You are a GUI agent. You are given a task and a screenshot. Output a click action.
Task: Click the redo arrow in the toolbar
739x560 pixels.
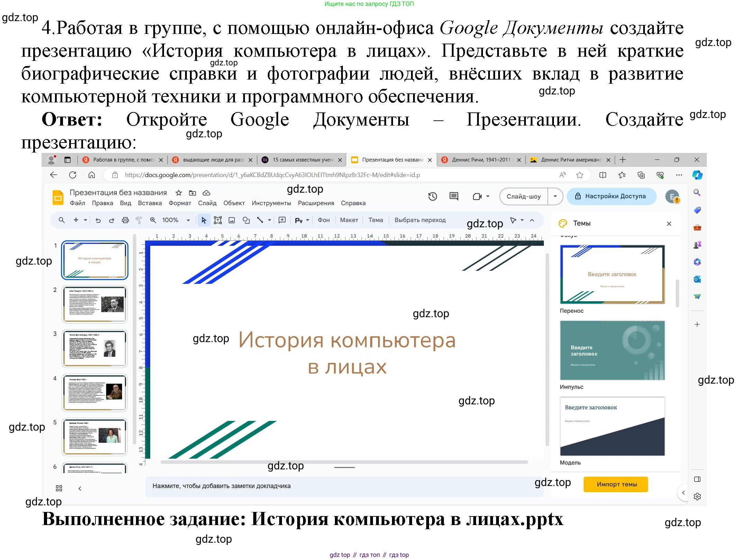(x=111, y=220)
